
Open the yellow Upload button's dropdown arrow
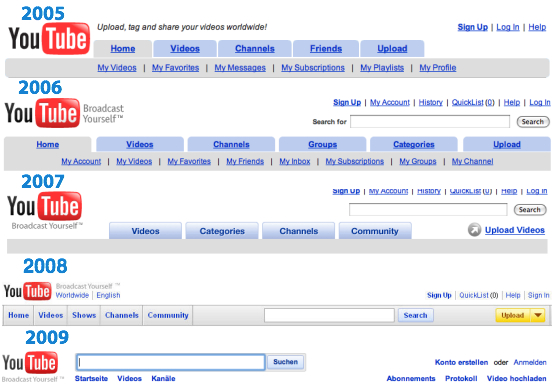pos(538,315)
